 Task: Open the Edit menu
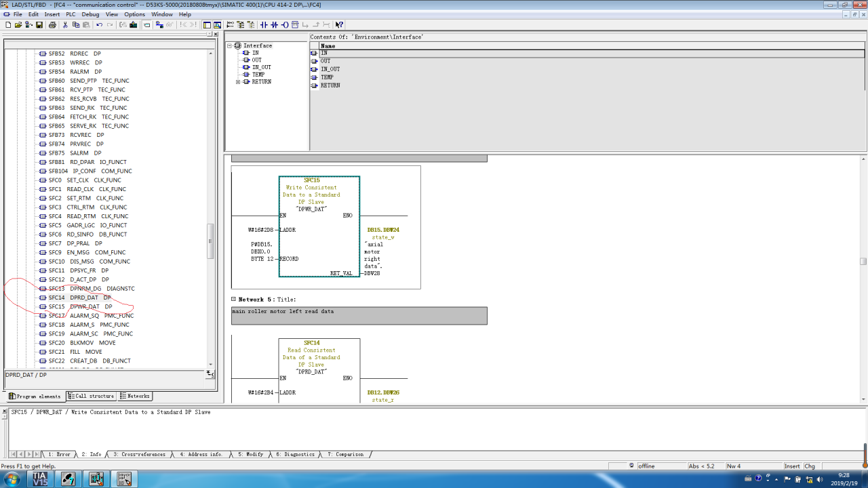coord(33,14)
